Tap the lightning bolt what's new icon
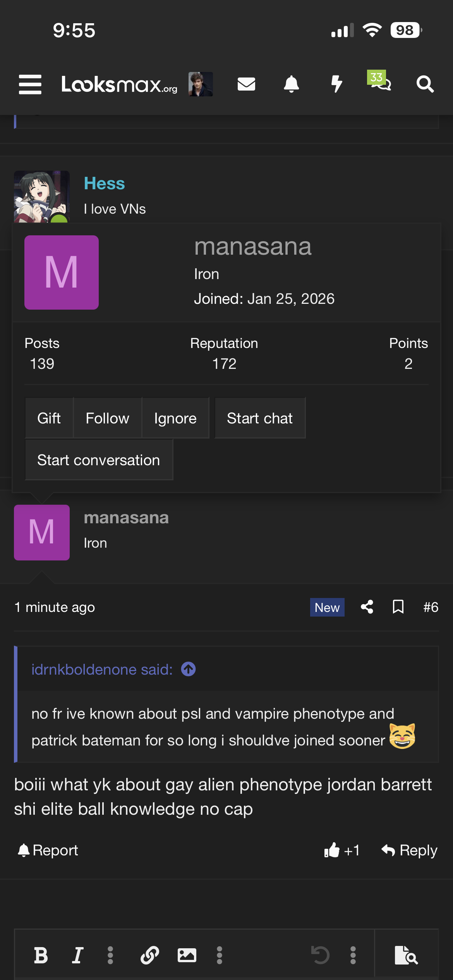 pyautogui.click(x=337, y=84)
